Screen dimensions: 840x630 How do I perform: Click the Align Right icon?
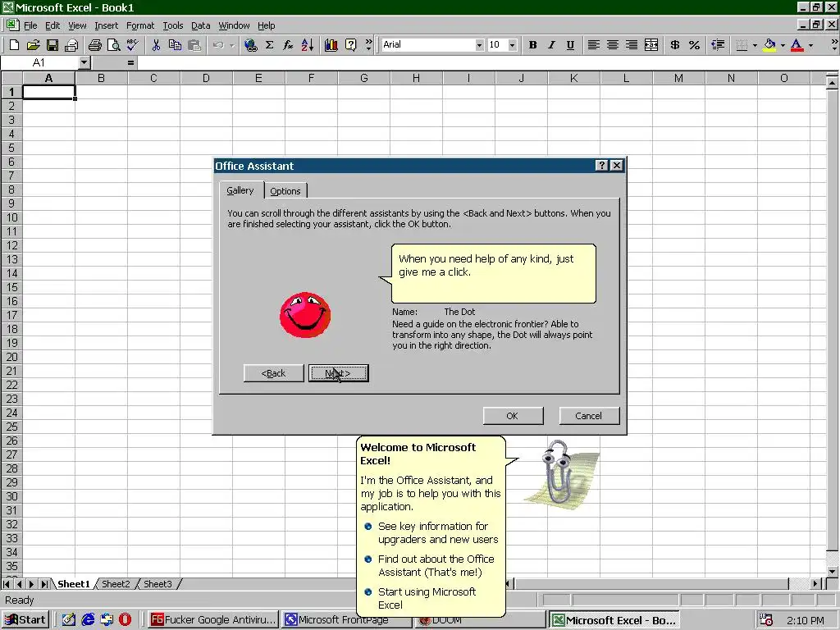(x=632, y=45)
